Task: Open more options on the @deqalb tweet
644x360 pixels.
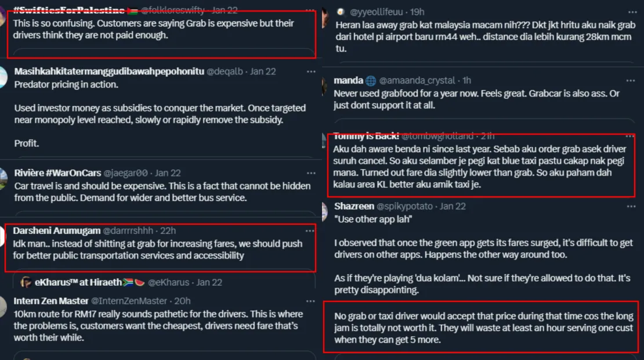Action: coord(312,71)
